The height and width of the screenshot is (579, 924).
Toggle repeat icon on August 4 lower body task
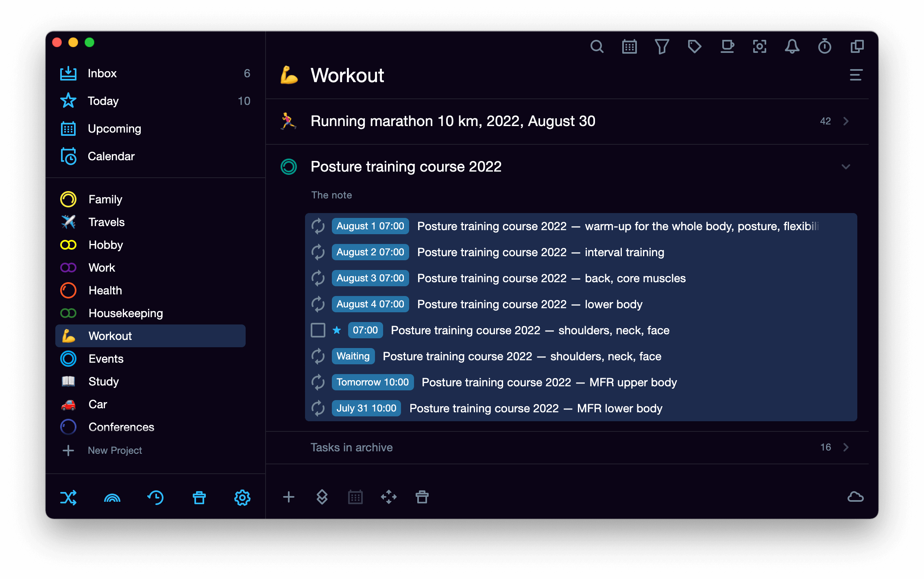(318, 304)
